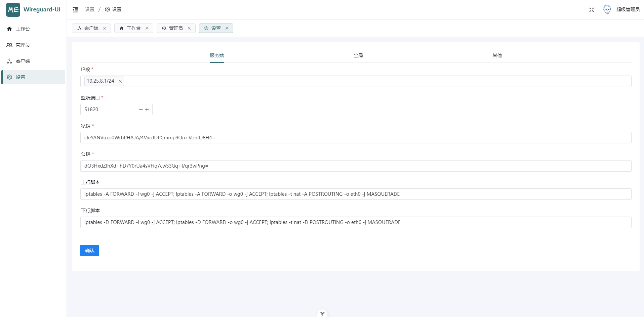Image resolution: width=644 pixels, height=317 pixels.
Task: Collapse the sidebar menu icon
Action: (75, 10)
